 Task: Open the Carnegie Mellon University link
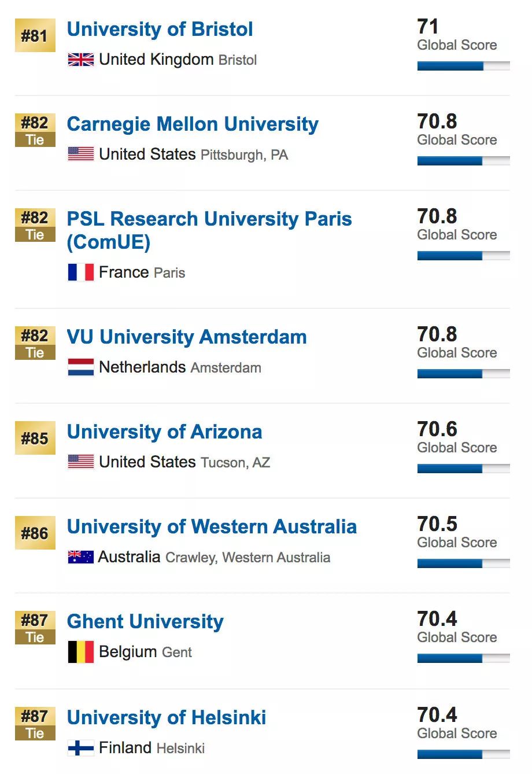(193, 124)
